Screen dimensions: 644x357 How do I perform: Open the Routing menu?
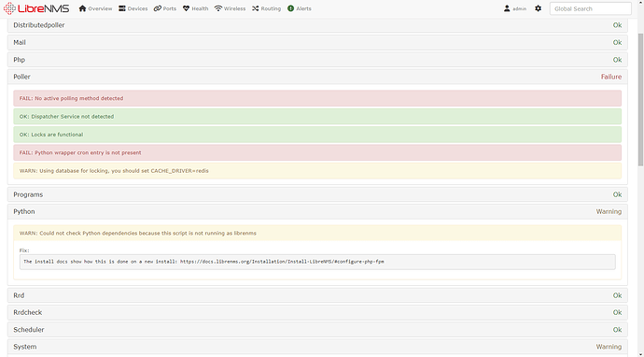click(x=267, y=8)
